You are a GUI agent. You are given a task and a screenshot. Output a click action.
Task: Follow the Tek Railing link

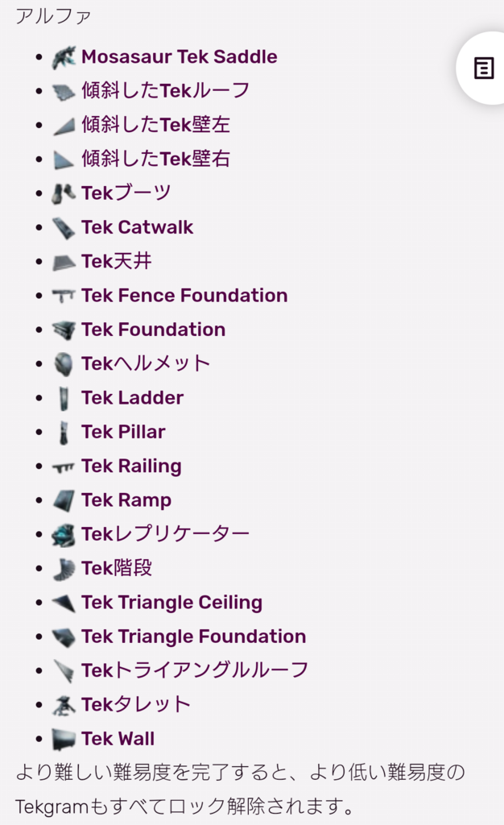click(131, 466)
